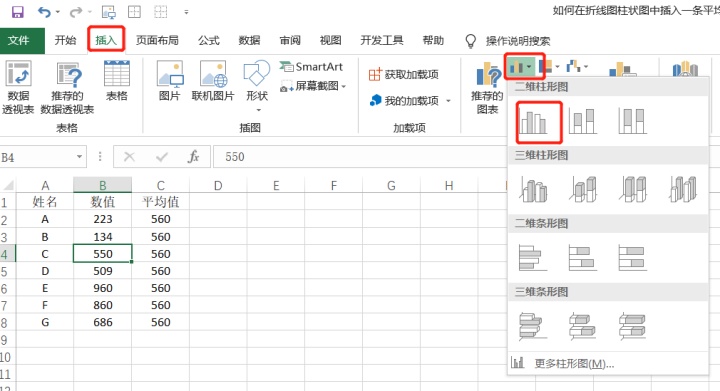The height and width of the screenshot is (391, 720).
Task: Open the Insert Function fx dialog
Action: point(193,157)
